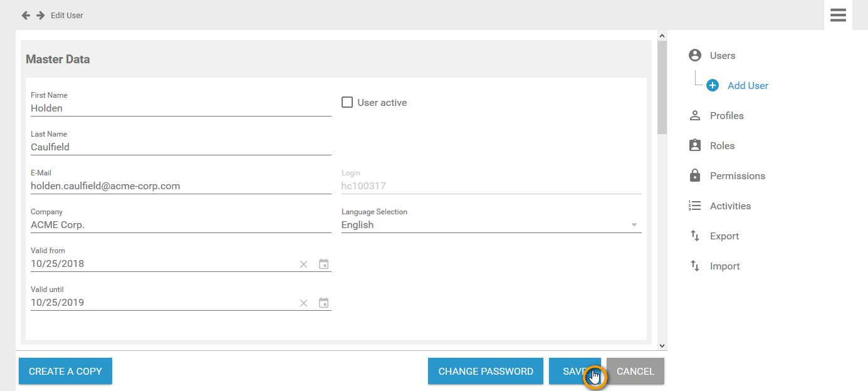The image size is (868, 391).
Task: Open Profiles via its sidebar icon
Action: 694,115
